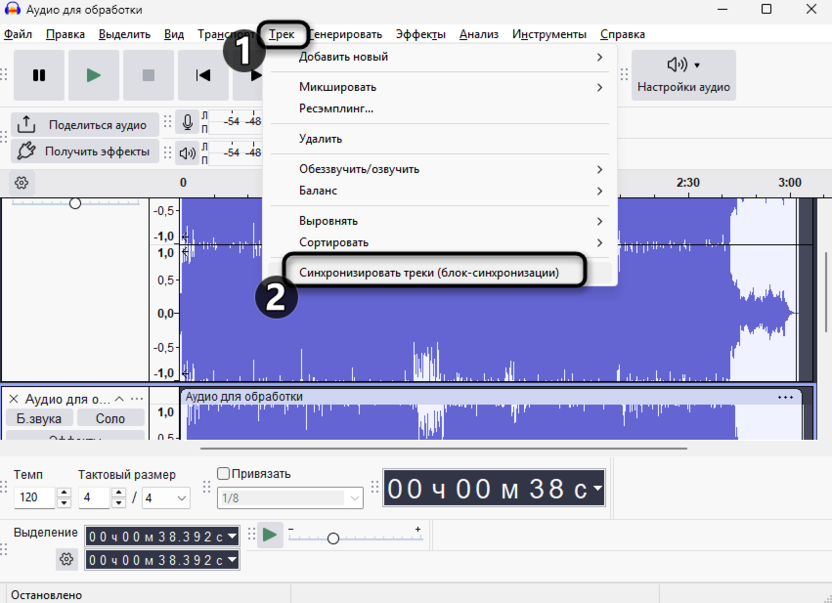Toggle the Соло button on the track
This screenshot has width=832, height=603.
point(110,419)
